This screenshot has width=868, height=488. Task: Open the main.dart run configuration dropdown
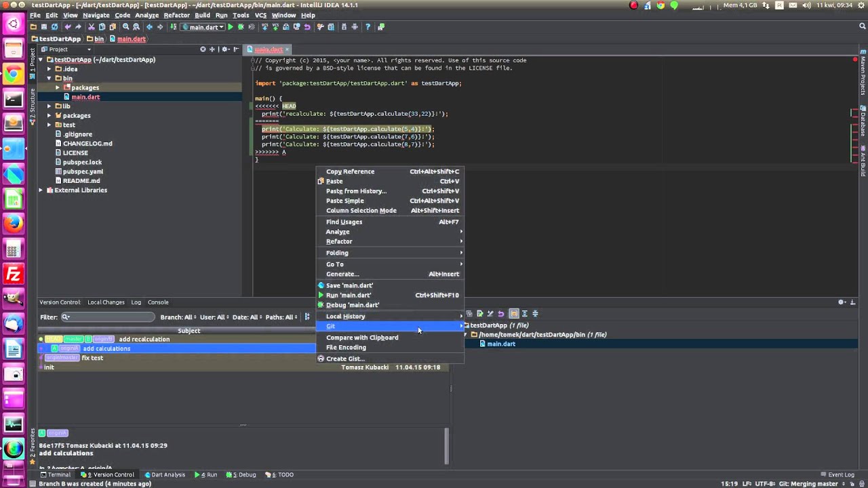[x=202, y=27]
